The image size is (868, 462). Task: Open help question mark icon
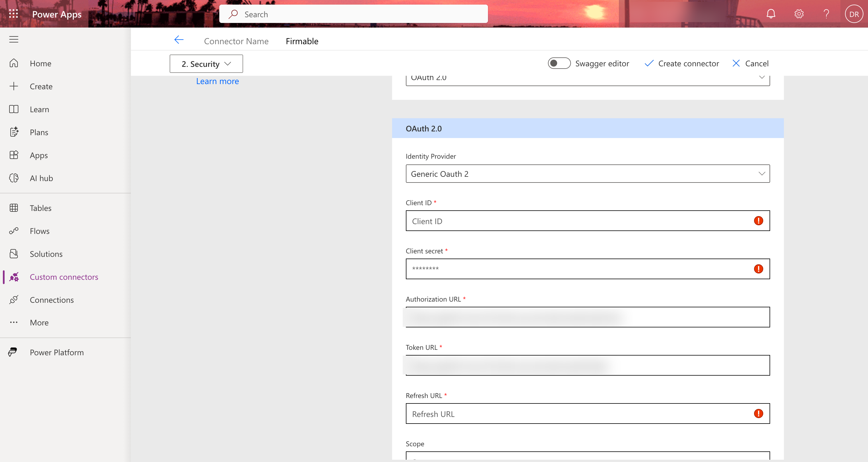coord(826,14)
